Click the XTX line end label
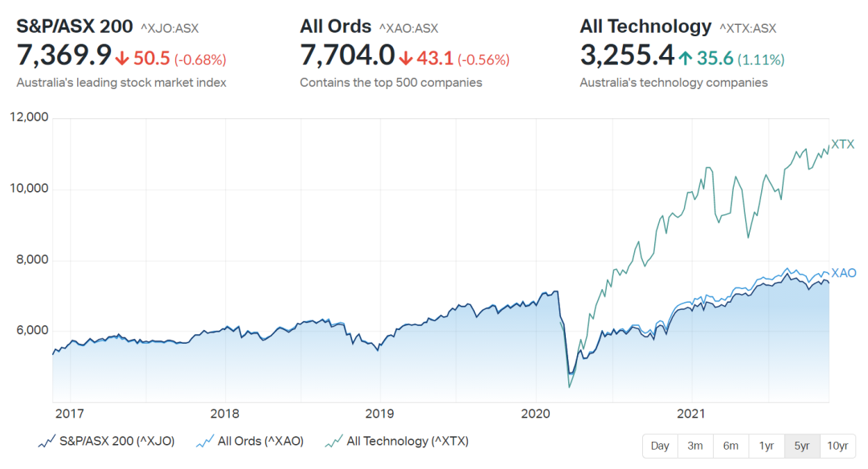Viewport: 868px width, 469px height. pos(843,145)
